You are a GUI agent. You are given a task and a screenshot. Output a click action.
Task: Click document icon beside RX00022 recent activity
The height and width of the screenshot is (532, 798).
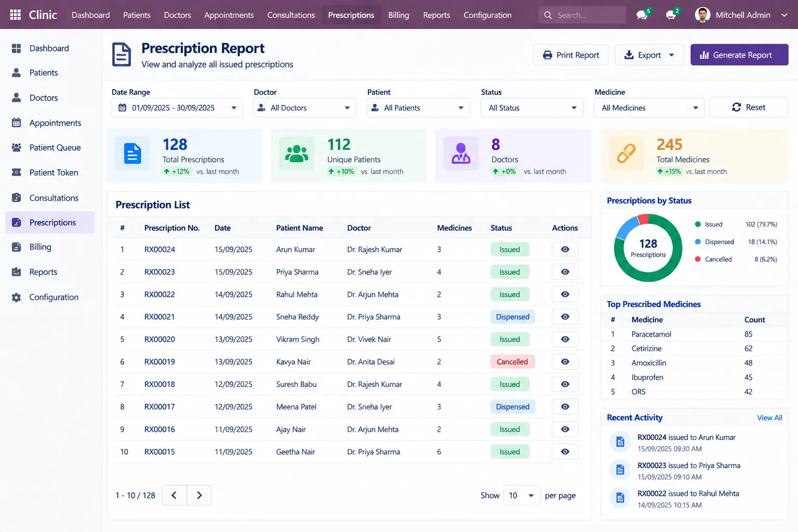pos(620,498)
